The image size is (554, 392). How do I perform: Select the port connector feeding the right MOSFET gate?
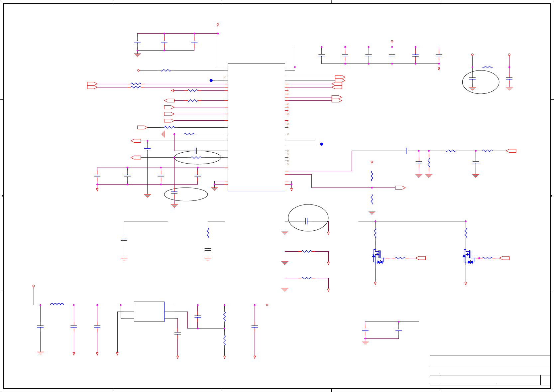[x=504, y=258]
